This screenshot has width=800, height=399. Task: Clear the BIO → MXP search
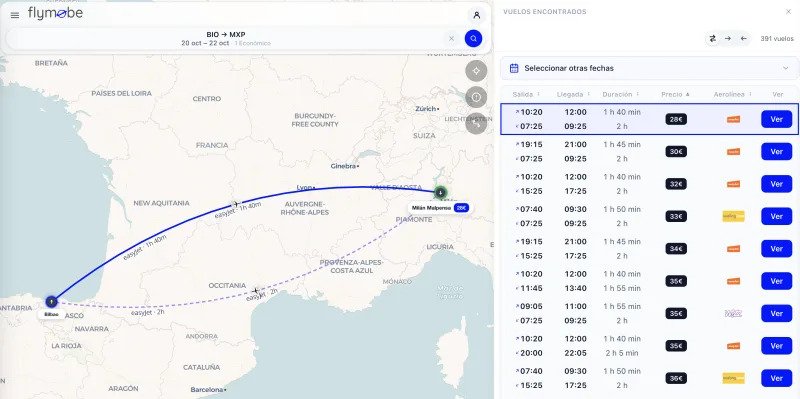point(451,38)
